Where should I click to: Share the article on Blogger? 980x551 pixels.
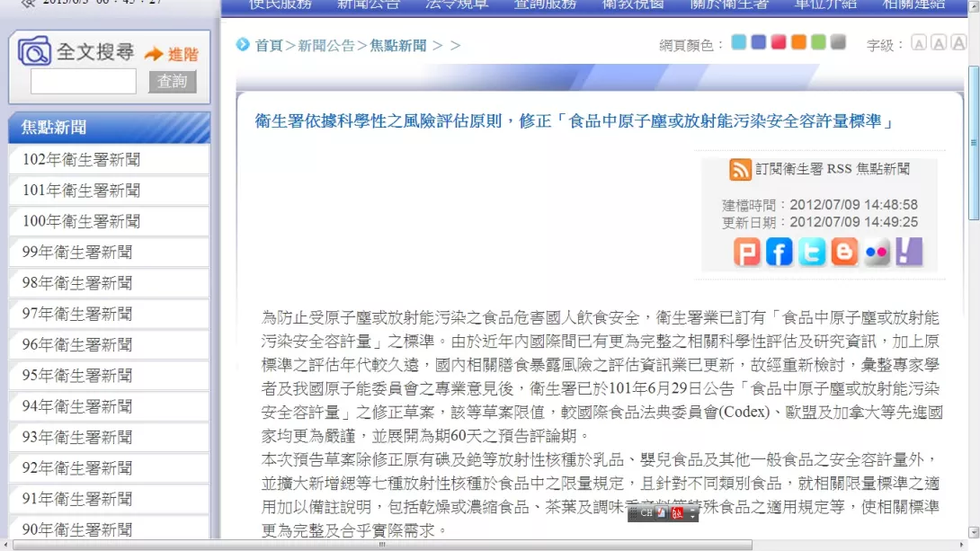click(844, 252)
